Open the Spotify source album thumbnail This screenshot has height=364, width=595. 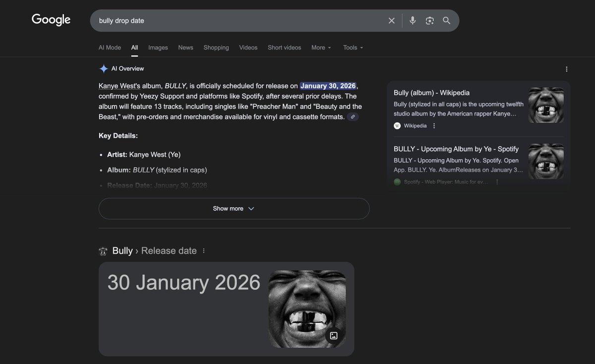click(x=546, y=161)
